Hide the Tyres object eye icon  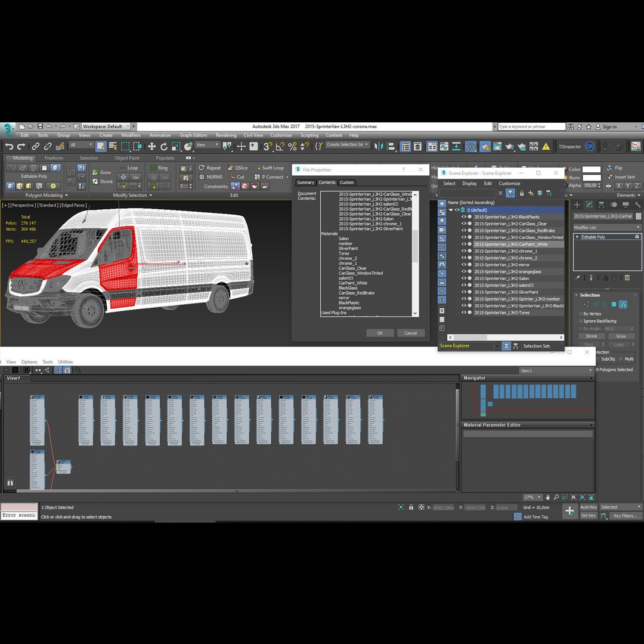click(464, 312)
